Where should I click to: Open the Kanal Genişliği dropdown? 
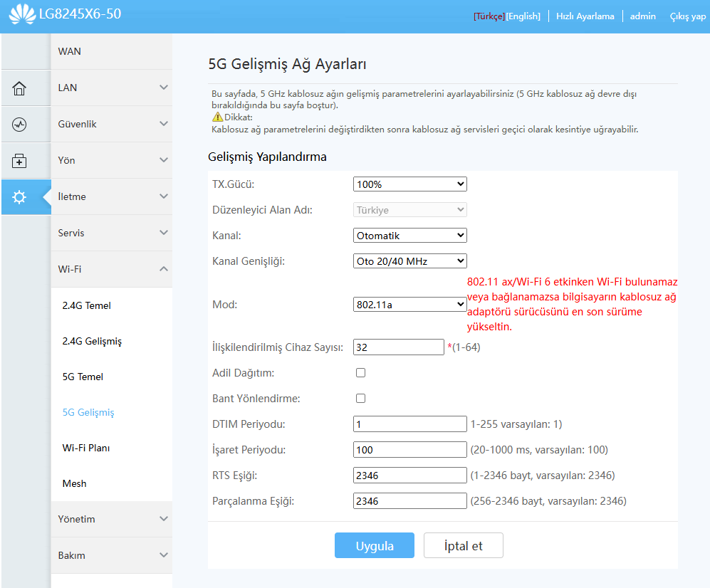[409, 261]
